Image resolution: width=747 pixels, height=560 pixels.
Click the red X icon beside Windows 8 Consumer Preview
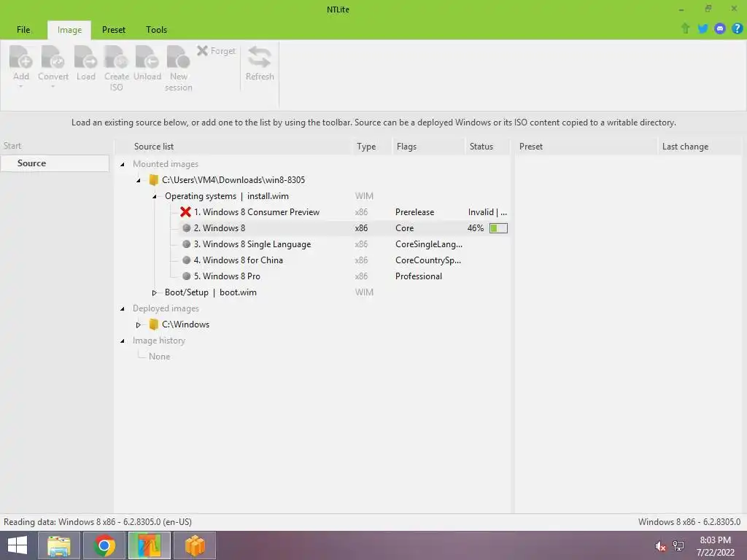point(185,212)
